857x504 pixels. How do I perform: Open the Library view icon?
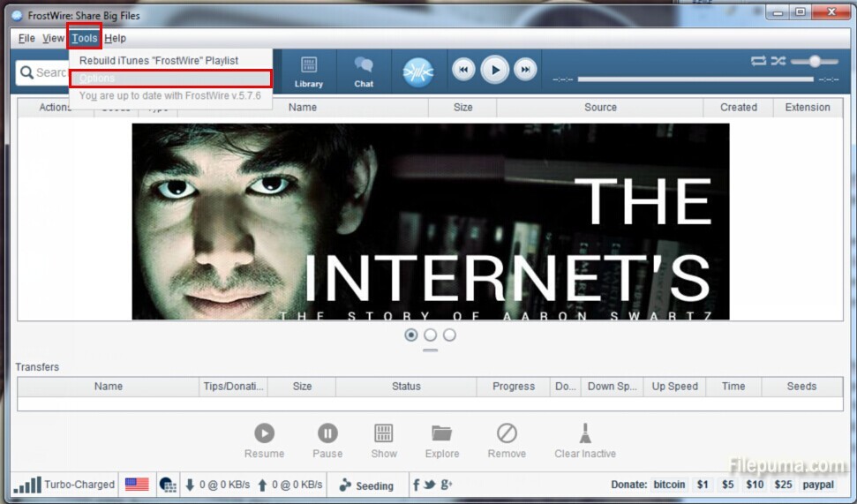(x=309, y=70)
